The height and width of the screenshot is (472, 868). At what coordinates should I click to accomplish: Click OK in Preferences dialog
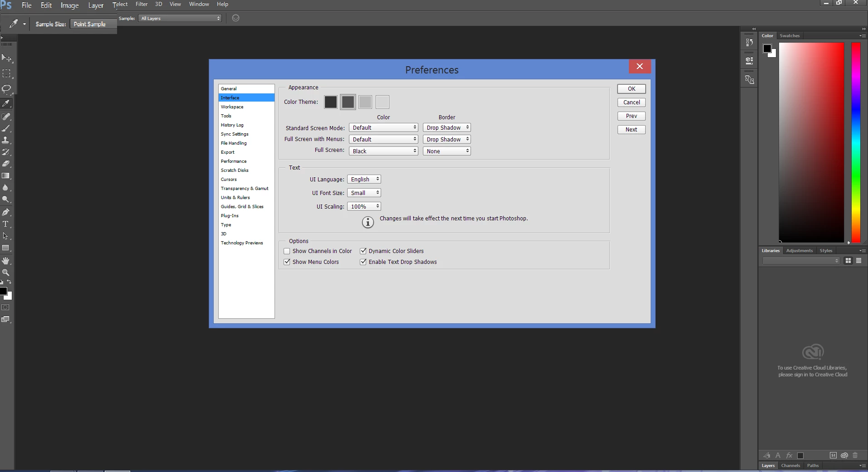point(632,89)
